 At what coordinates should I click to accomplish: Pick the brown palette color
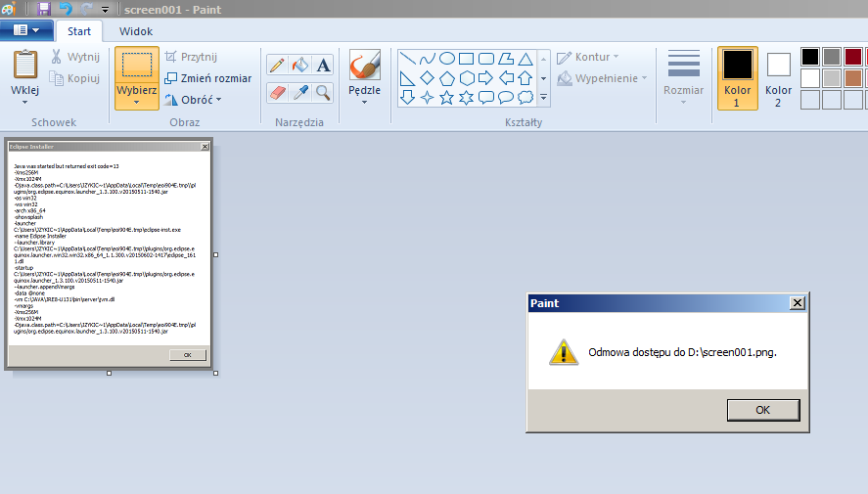pyautogui.click(x=853, y=78)
